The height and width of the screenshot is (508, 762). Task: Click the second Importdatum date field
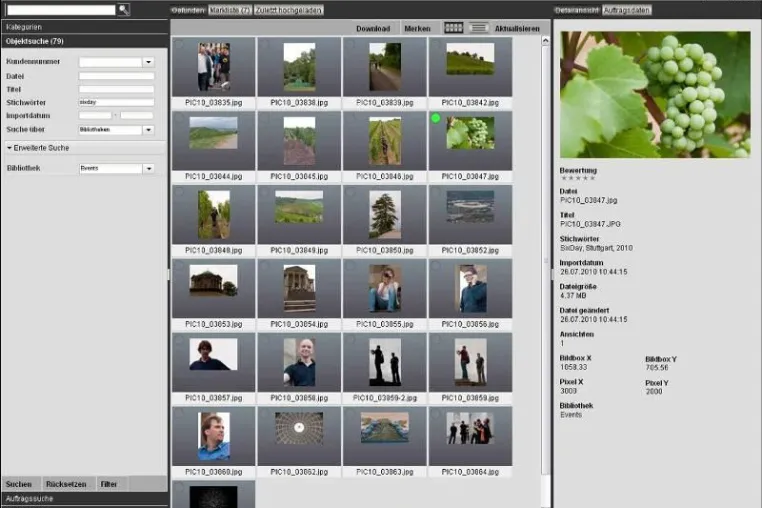(137, 116)
